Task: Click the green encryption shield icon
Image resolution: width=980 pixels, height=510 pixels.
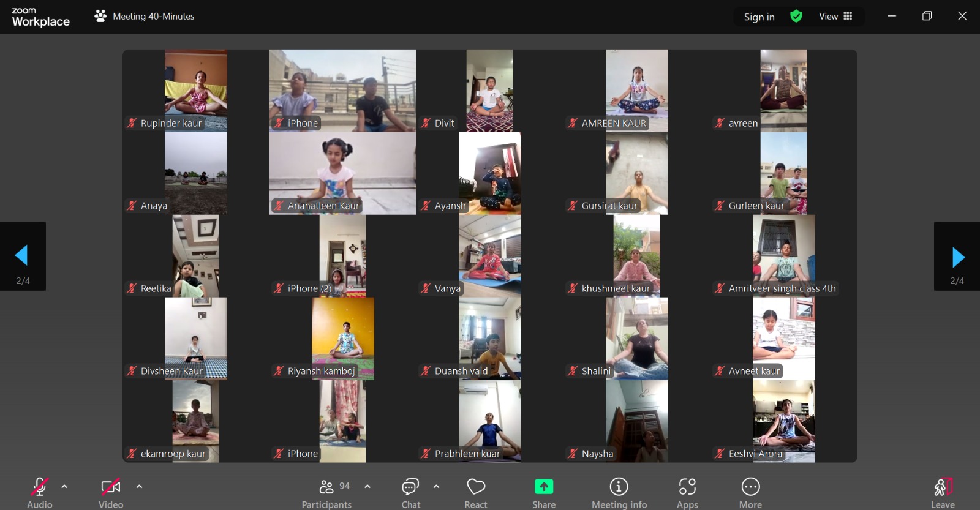Action: pos(796,17)
